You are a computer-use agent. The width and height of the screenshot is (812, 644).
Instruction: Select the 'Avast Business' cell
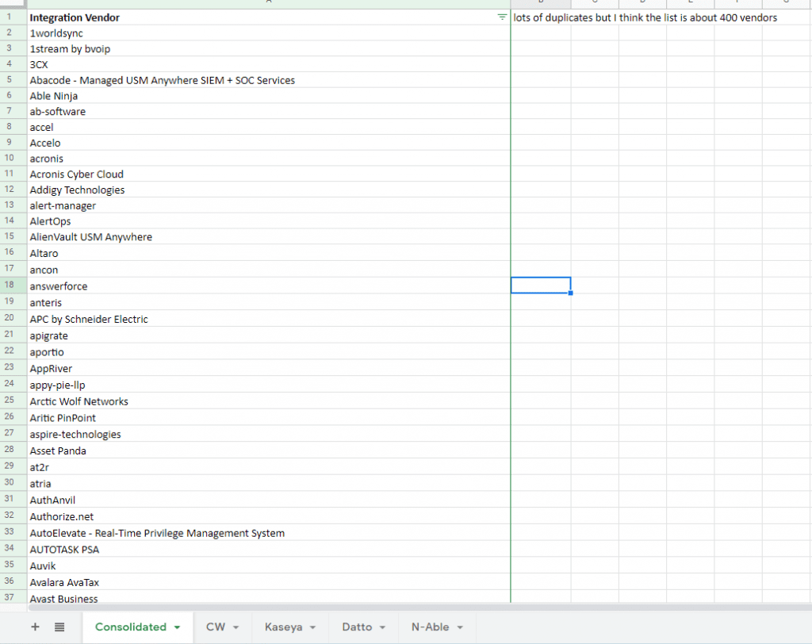click(269, 597)
